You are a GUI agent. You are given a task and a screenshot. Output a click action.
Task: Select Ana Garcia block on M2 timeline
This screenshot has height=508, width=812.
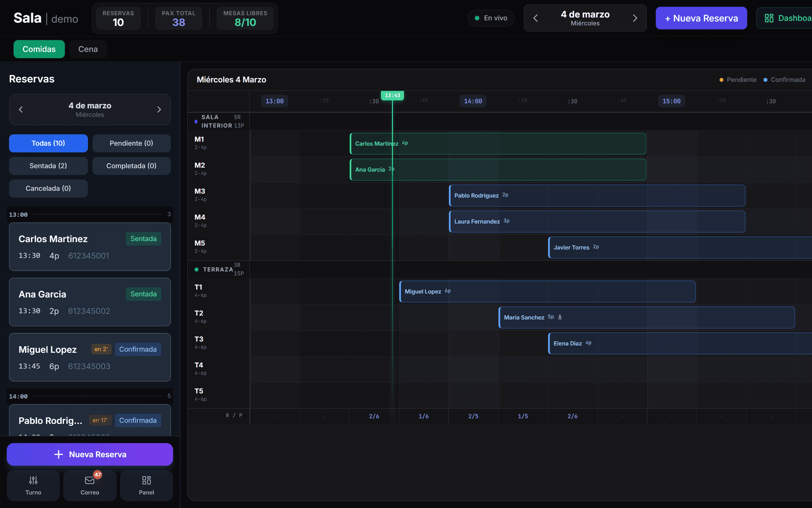pyautogui.click(x=498, y=169)
